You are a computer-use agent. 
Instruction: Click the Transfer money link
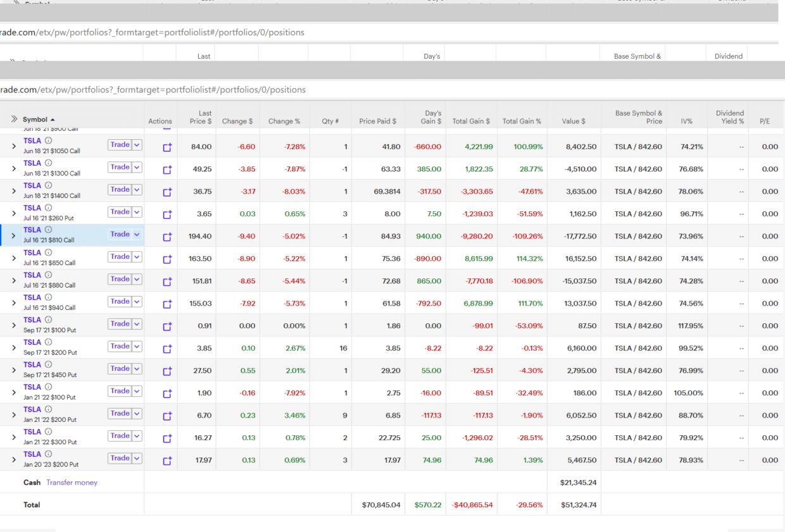coord(72,483)
